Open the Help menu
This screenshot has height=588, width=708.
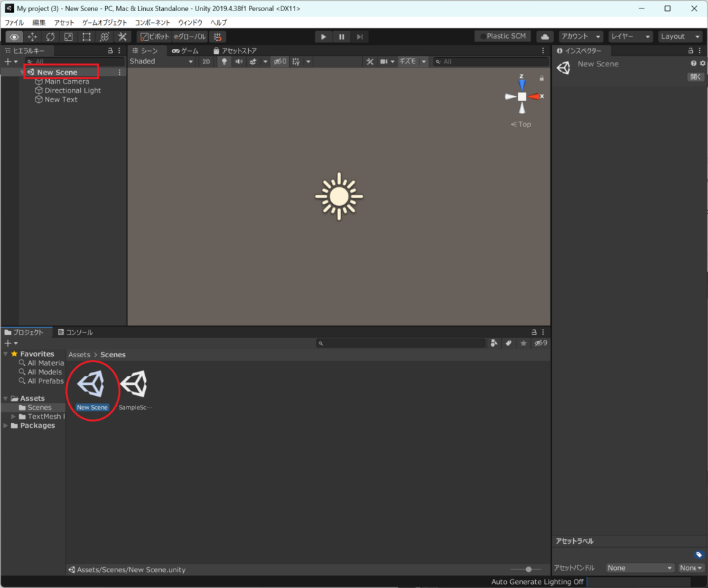pos(218,23)
